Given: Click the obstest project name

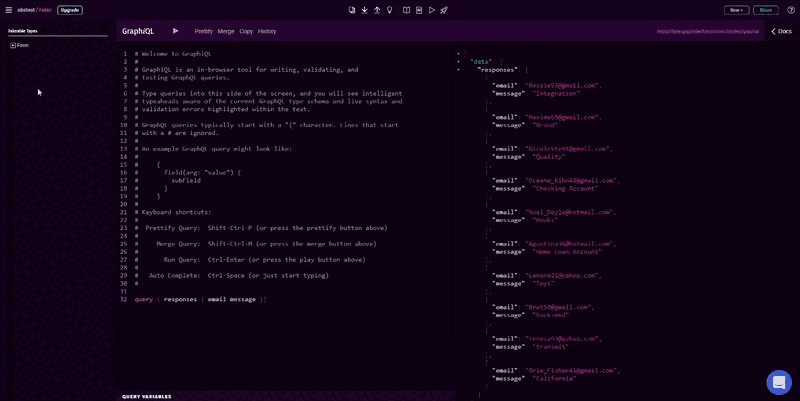Looking at the screenshot, I should [x=26, y=10].
